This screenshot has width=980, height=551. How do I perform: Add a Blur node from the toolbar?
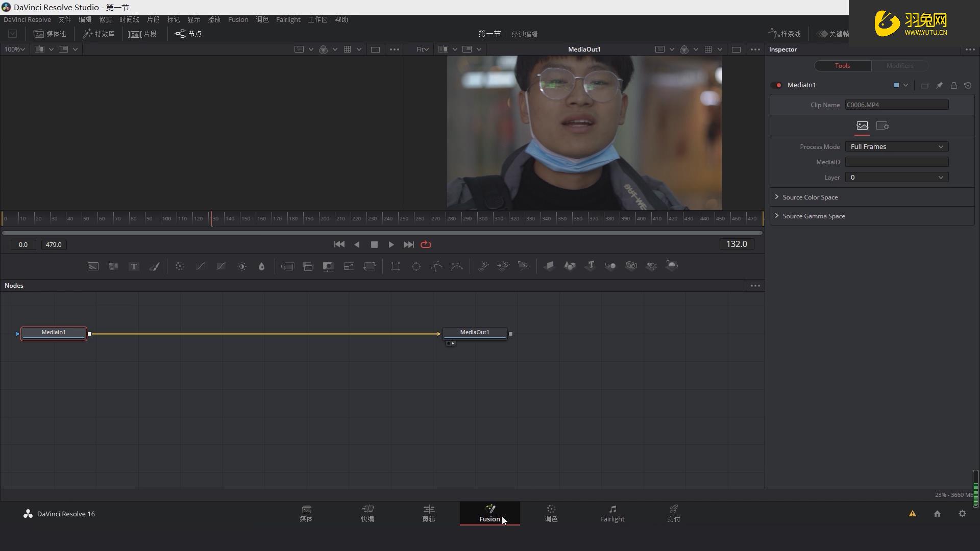[261, 266]
